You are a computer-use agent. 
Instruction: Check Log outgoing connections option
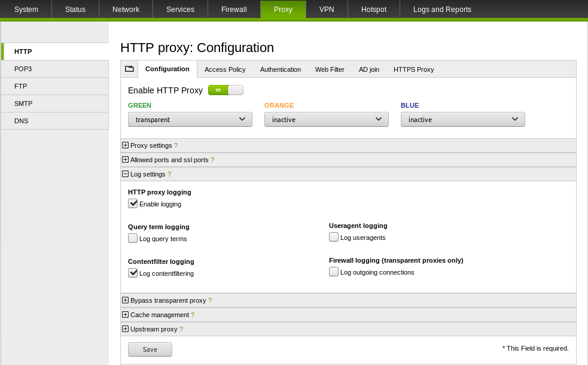334,272
